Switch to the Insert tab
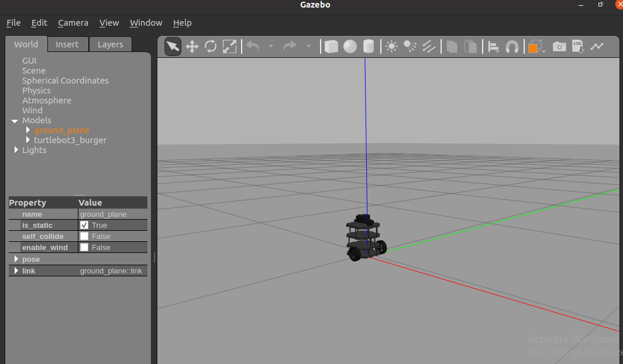623x364 pixels. pyautogui.click(x=67, y=44)
